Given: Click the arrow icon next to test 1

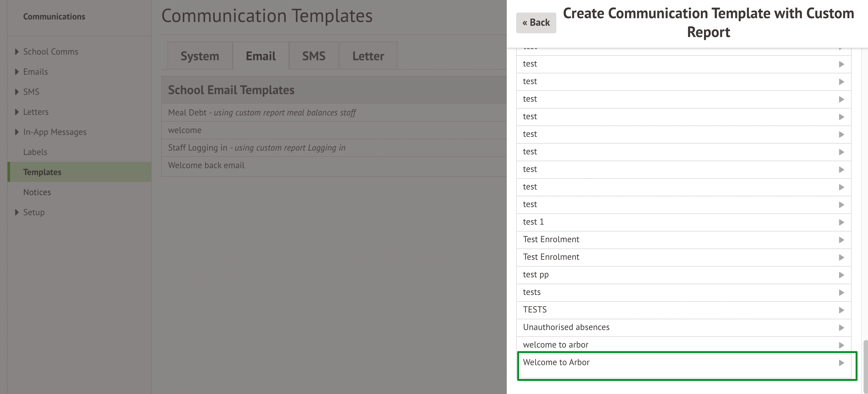Looking at the screenshot, I should [x=841, y=222].
